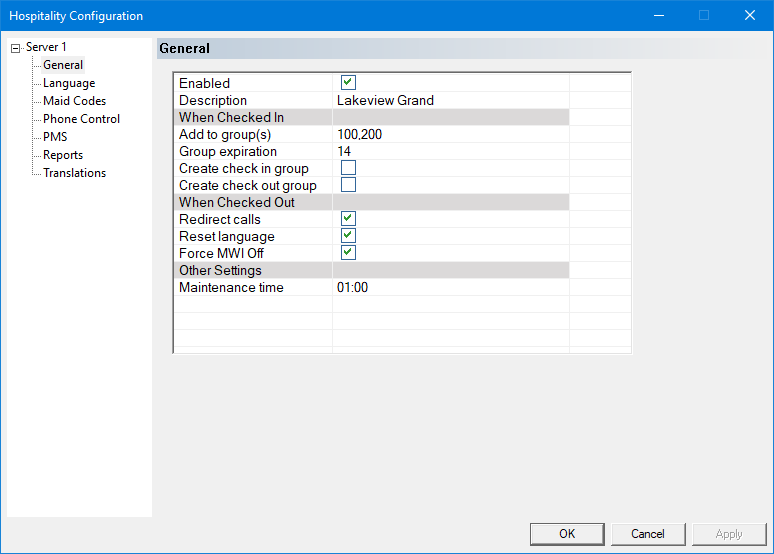Select General in the tree
774x554 pixels.
click(x=63, y=65)
